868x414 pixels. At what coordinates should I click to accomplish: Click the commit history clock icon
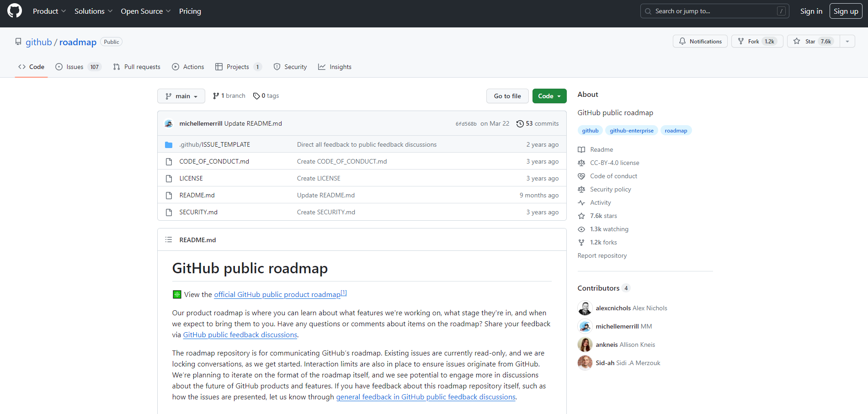520,123
